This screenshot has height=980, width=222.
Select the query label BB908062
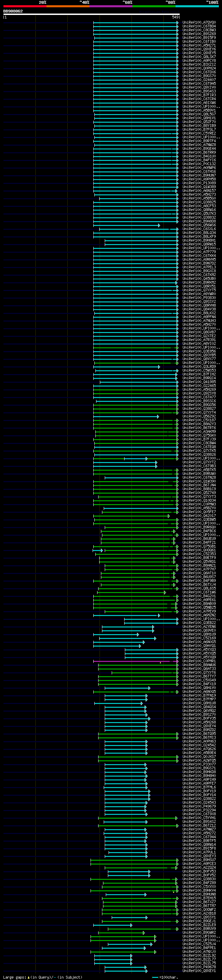coord(13,11)
